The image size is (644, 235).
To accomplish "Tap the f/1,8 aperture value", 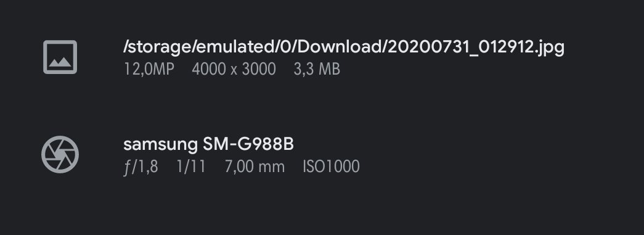I will click(141, 167).
